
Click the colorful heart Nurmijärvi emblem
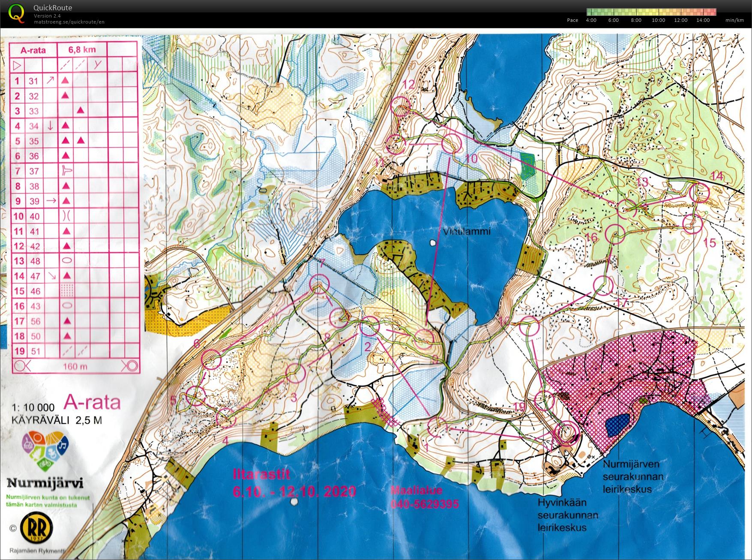45,451
